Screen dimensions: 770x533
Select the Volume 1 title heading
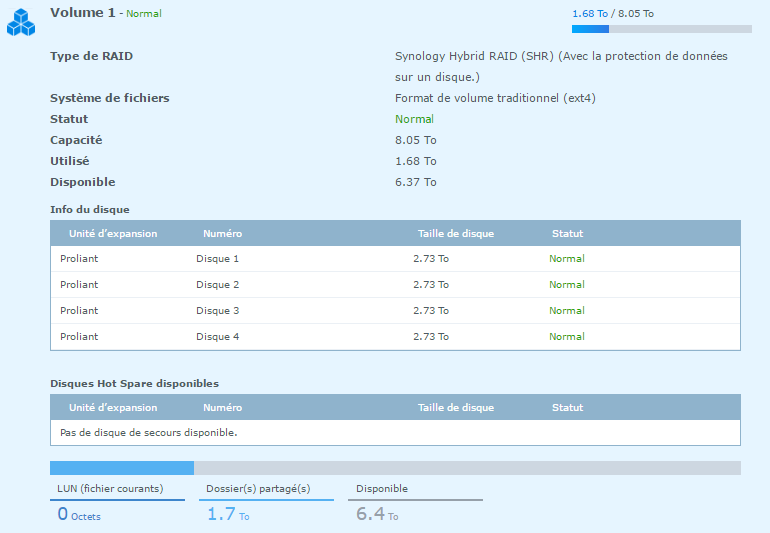point(84,13)
